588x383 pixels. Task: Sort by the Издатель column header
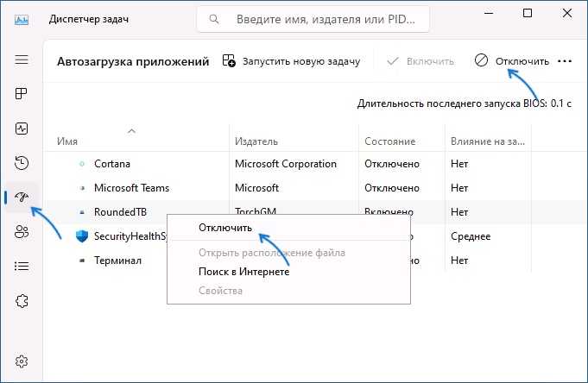point(256,141)
